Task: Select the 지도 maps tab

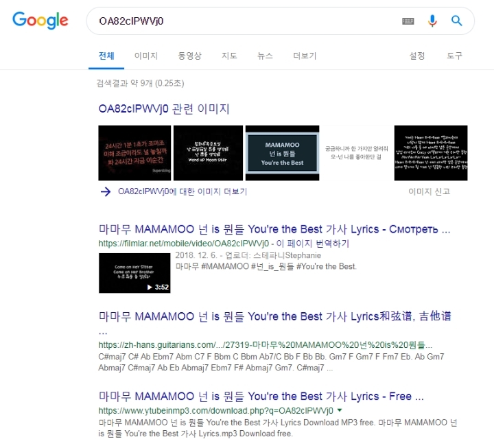Action: pyautogui.click(x=229, y=56)
